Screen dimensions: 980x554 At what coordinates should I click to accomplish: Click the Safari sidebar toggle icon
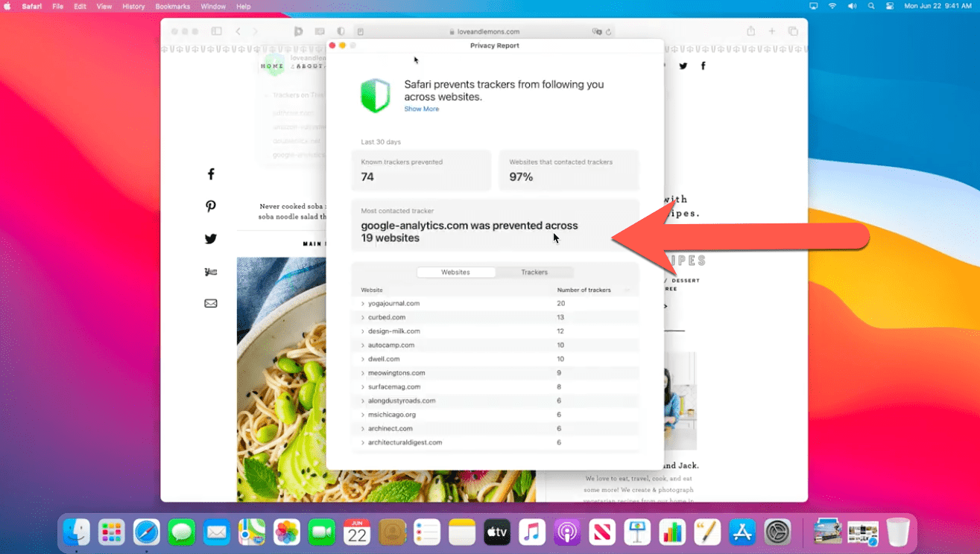pyautogui.click(x=216, y=31)
